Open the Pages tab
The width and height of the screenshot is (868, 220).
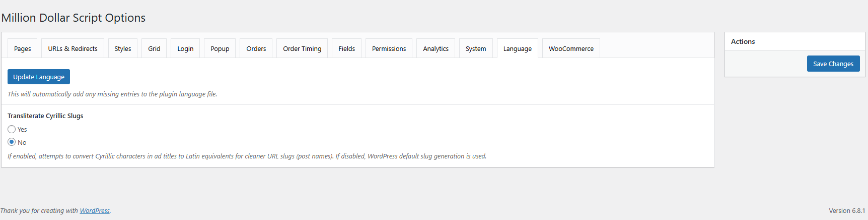23,48
